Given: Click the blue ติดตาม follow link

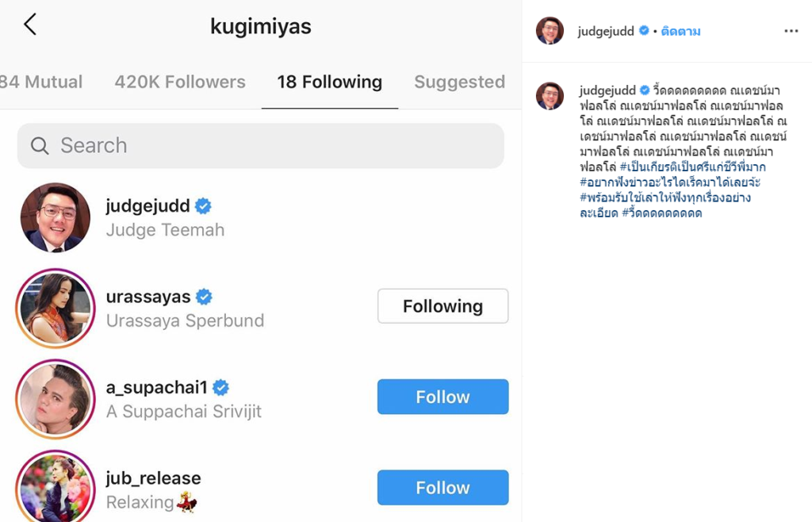Looking at the screenshot, I should (680, 31).
